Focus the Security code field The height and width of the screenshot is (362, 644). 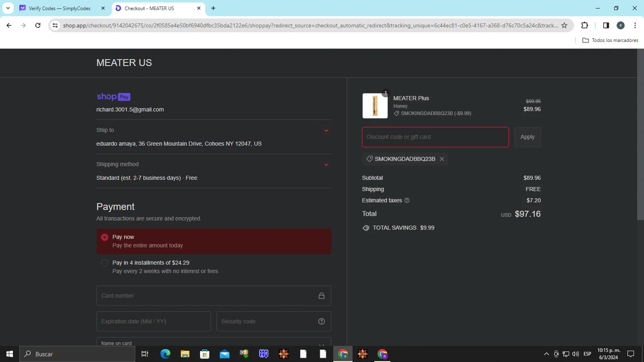point(274,321)
